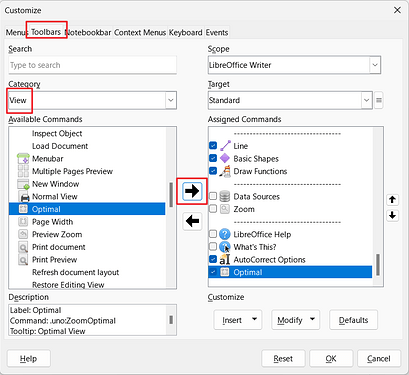The height and width of the screenshot is (375, 409).
Task: Click the target options hamburger icon
Action: [x=379, y=100]
